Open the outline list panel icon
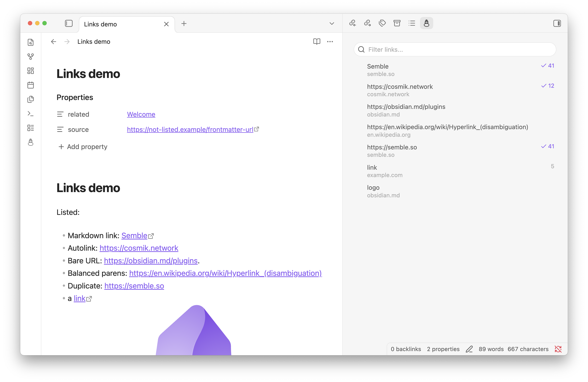This screenshot has width=588, height=382. tap(412, 23)
